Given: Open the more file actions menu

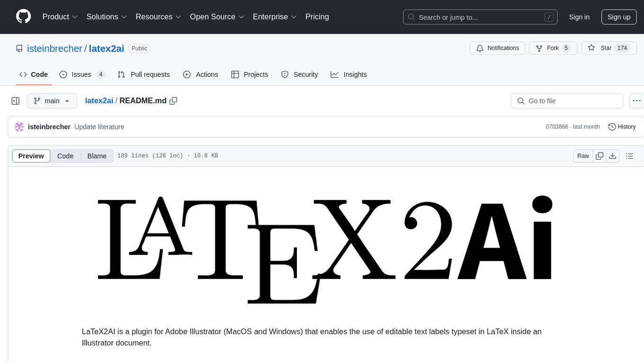Looking at the screenshot, I should (636, 101).
